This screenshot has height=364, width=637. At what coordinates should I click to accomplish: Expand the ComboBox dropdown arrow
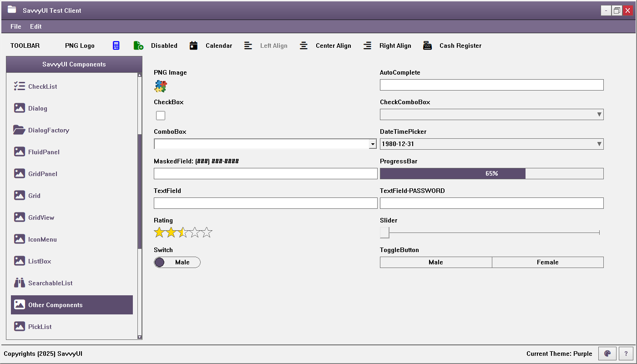373,144
